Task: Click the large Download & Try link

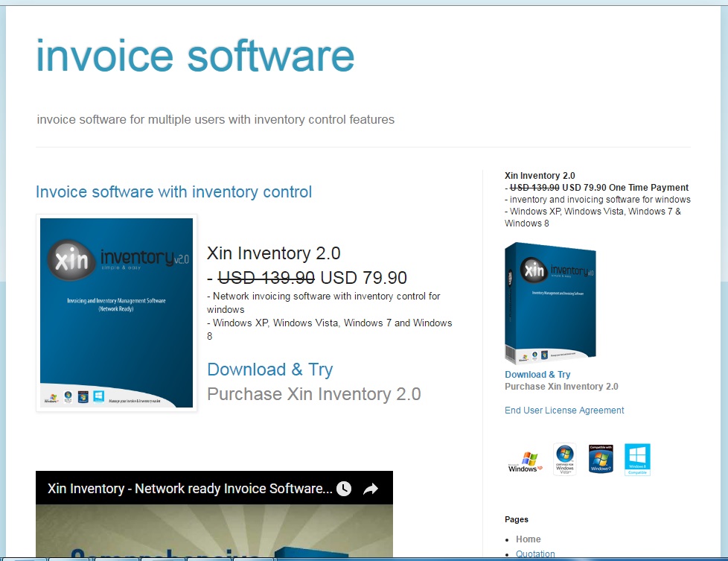Action: point(269,370)
